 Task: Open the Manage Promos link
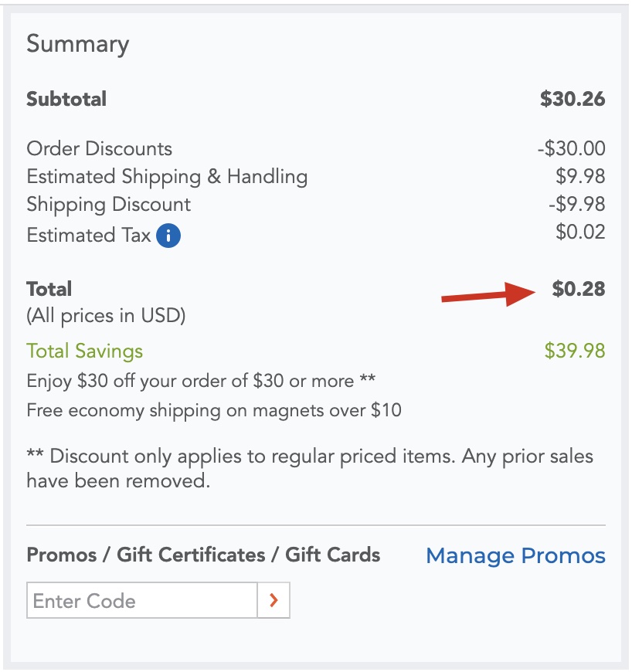tap(515, 555)
